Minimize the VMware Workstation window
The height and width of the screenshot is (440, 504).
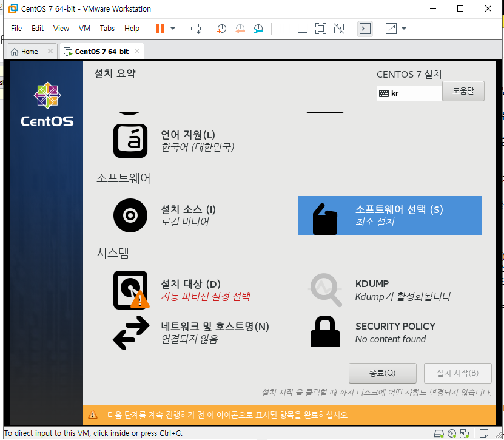(x=433, y=8)
